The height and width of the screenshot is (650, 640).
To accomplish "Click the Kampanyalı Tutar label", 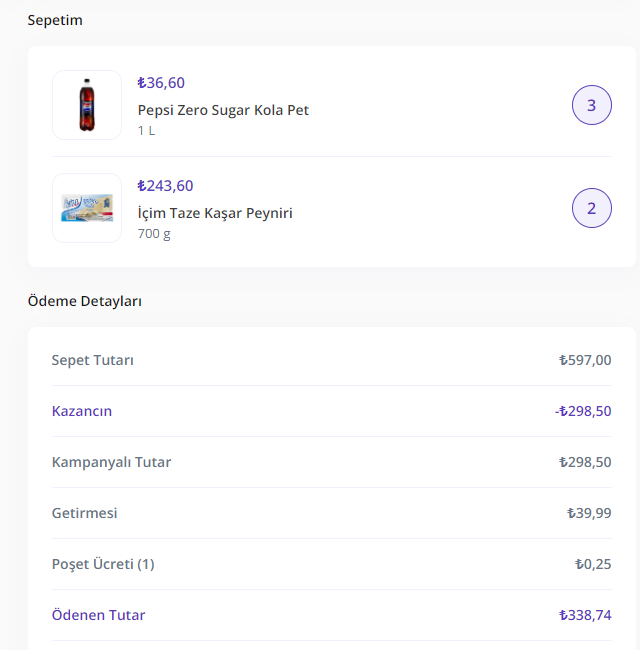I will click(x=111, y=462).
